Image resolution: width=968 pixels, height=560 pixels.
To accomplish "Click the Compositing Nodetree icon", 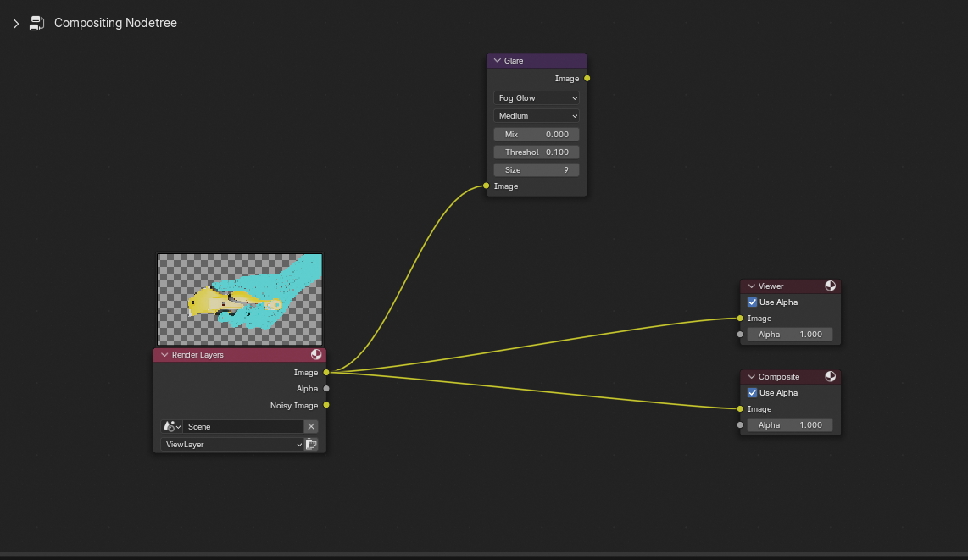I will tap(37, 24).
